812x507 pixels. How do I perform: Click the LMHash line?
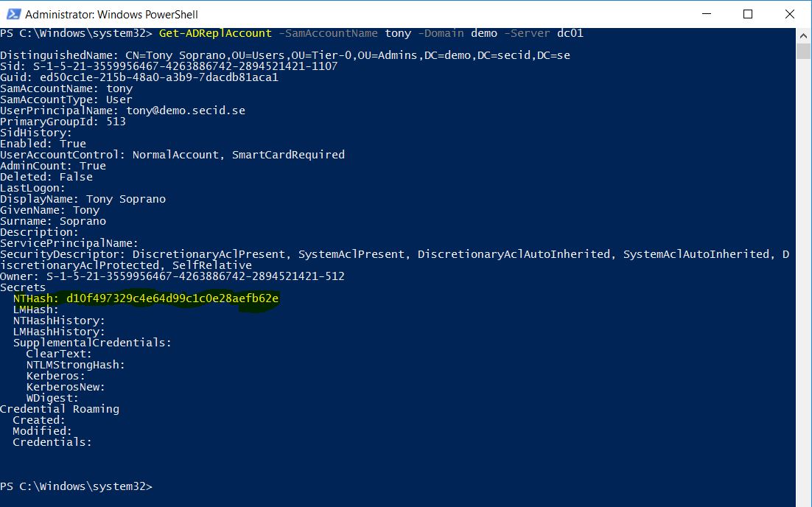[36, 310]
